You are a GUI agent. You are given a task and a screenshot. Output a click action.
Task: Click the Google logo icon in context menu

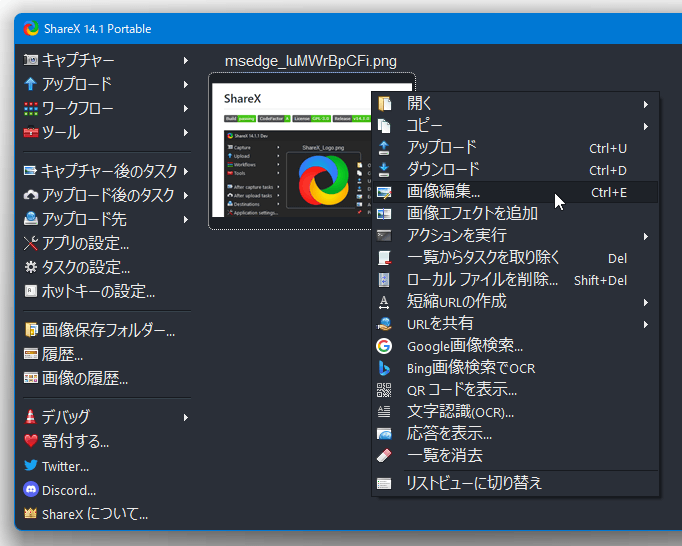[x=384, y=346]
